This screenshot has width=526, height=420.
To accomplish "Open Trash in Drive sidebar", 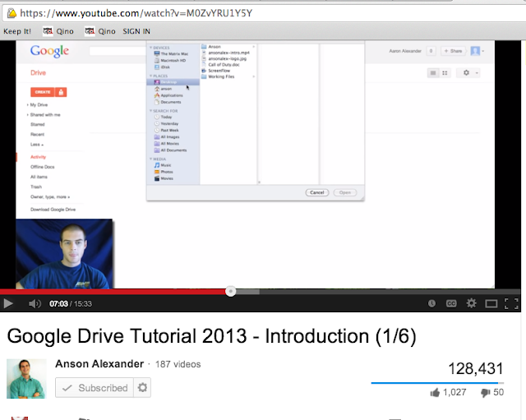I will coord(36,187).
